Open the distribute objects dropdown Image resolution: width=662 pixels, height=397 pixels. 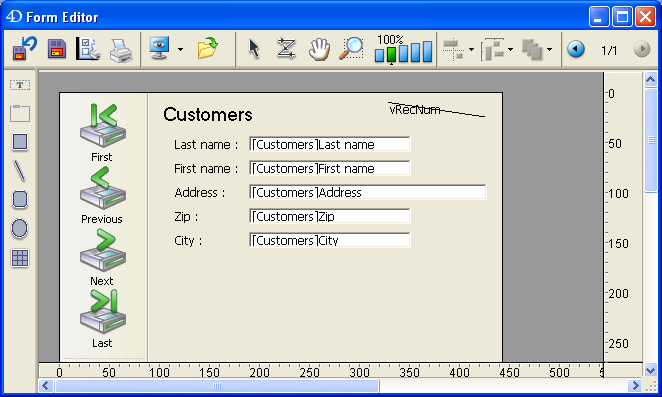pos(510,49)
